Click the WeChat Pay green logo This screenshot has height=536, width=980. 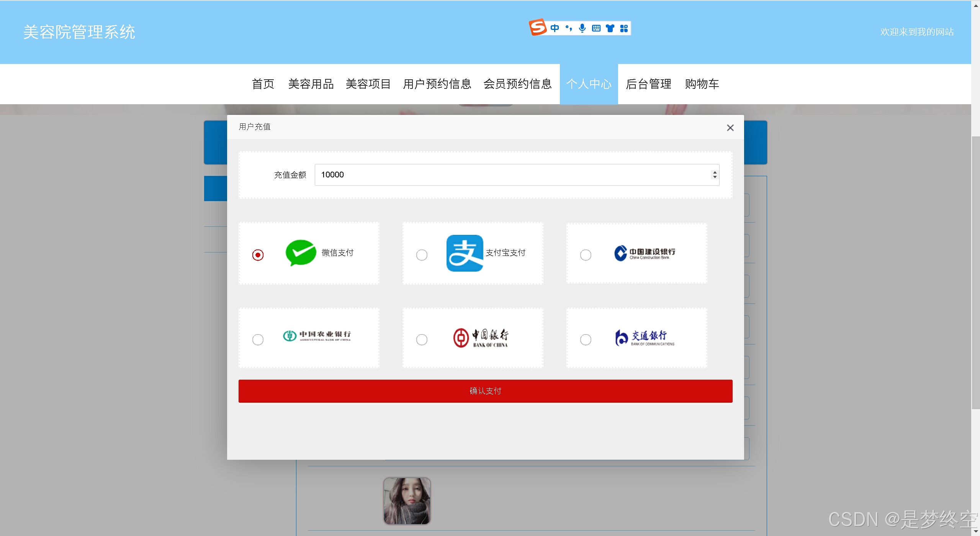[x=301, y=253]
